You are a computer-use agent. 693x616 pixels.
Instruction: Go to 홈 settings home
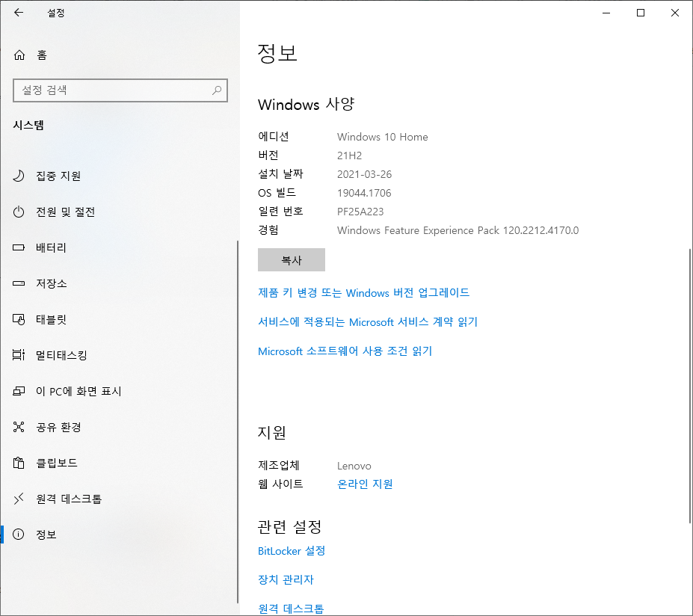[118, 55]
